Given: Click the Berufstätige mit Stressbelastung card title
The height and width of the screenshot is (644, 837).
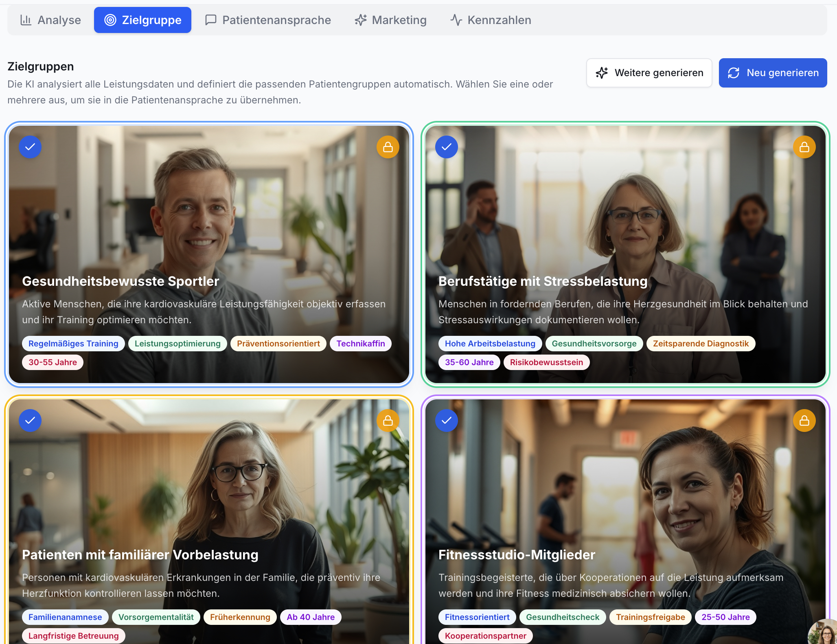Looking at the screenshot, I should point(543,281).
